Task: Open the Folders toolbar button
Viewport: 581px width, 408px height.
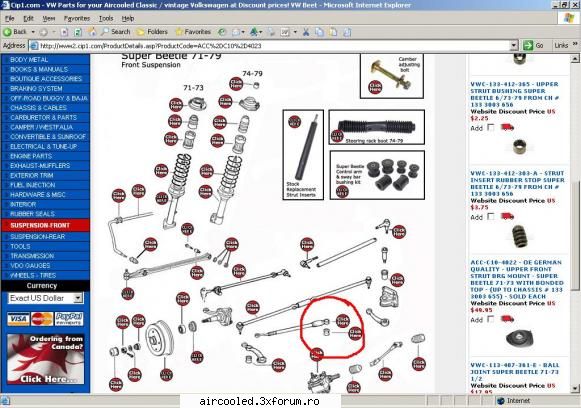Action: (x=152, y=32)
